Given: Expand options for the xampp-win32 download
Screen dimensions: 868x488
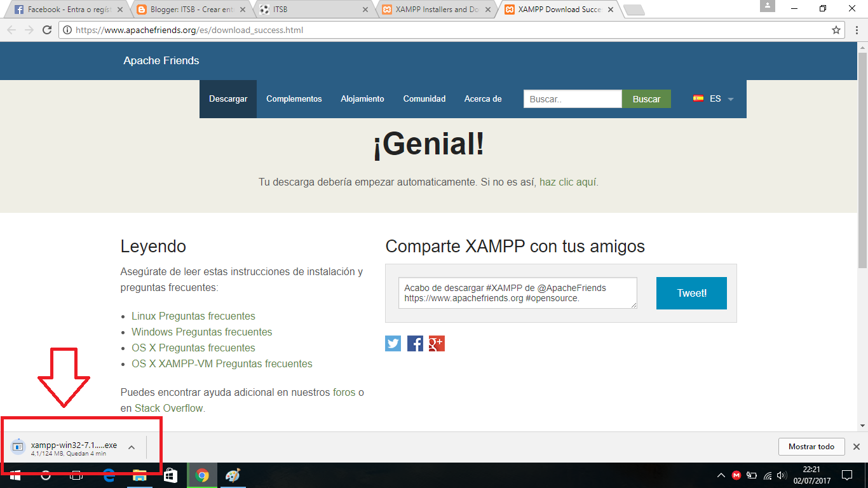Looking at the screenshot, I should (x=132, y=446).
